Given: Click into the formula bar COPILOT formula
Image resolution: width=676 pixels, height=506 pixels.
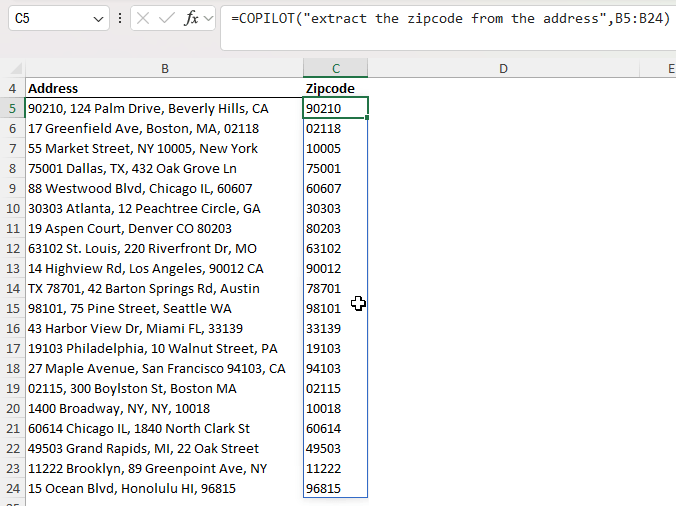Looking at the screenshot, I should tap(451, 19).
